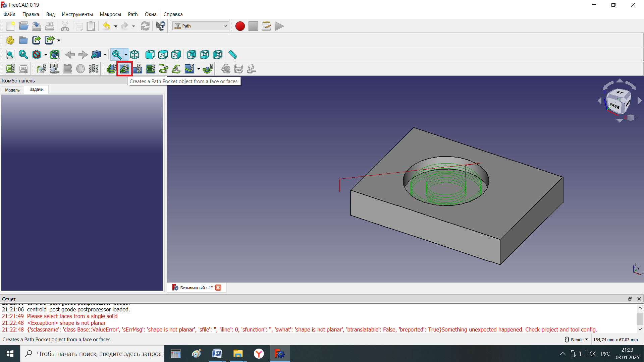Click the Windows taskbar search box
This screenshot has width=644, height=362.
coord(93,354)
